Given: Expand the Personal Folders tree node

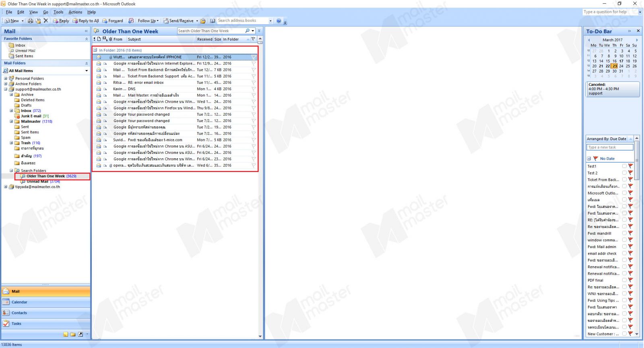Looking at the screenshot, I should [x=5, y=78].
